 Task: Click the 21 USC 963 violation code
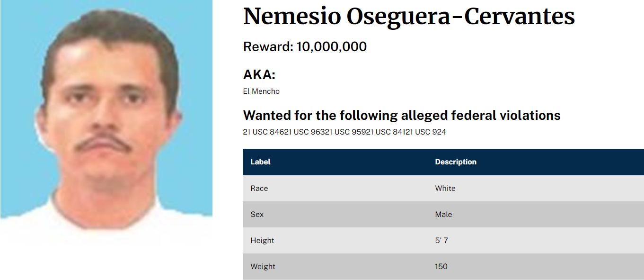click(303, 132)
